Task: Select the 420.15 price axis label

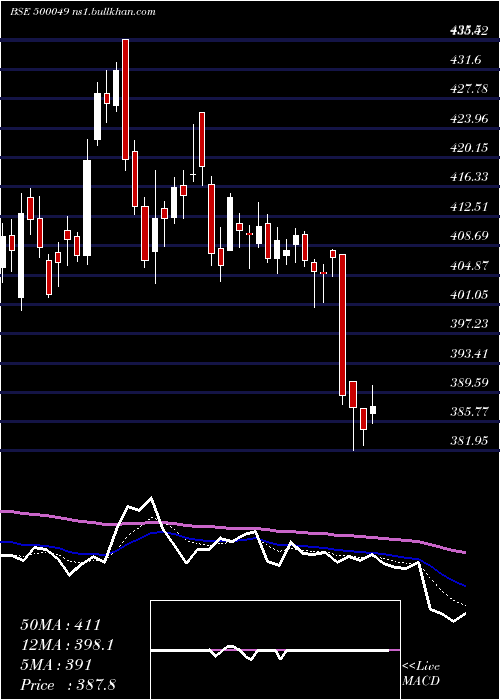Action: point(469,148)
